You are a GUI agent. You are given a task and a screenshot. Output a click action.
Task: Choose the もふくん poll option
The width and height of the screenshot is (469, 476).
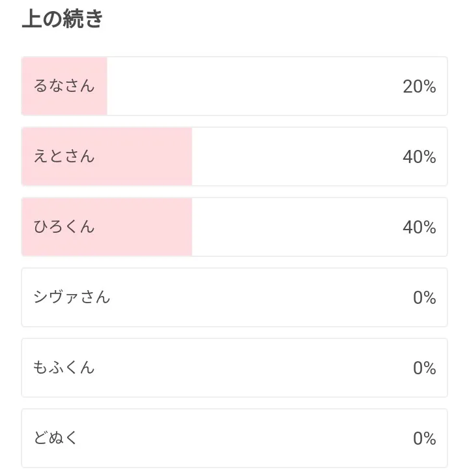point(64,368)
